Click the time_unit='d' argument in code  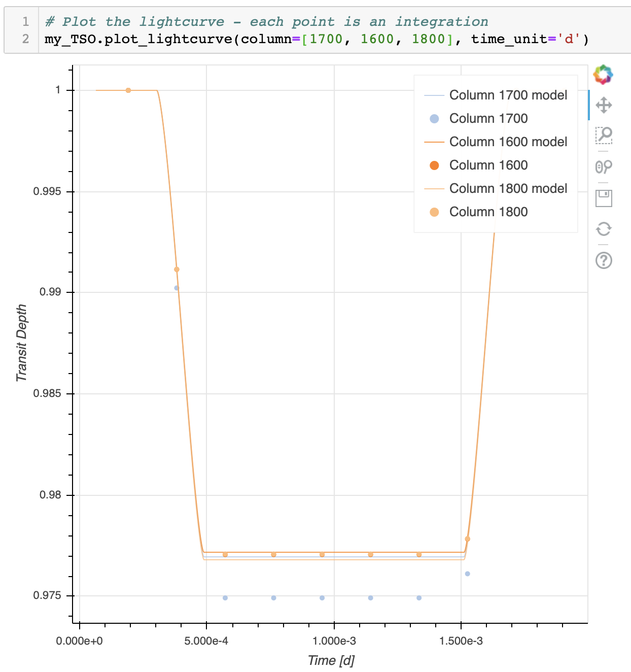(x=526, y=39)
